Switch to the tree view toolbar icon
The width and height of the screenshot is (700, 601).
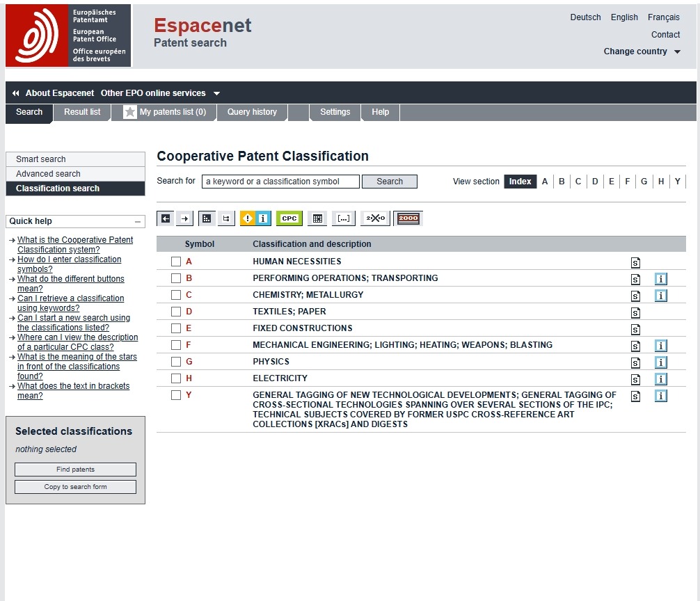(x=226, y=218)
